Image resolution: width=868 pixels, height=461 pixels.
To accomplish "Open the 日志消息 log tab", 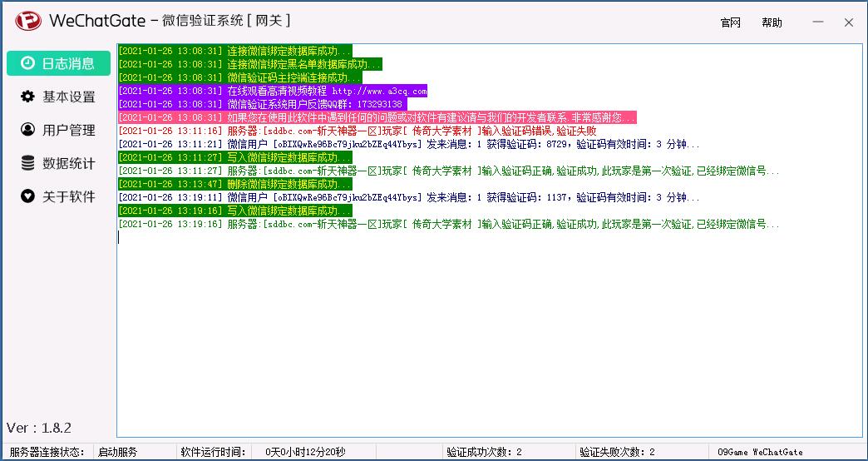I will (59, 63).
